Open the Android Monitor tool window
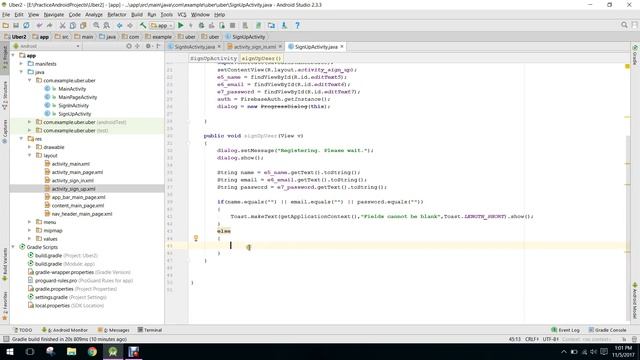The height and width of the screenshot is (360, 640). tap(64, 330)
